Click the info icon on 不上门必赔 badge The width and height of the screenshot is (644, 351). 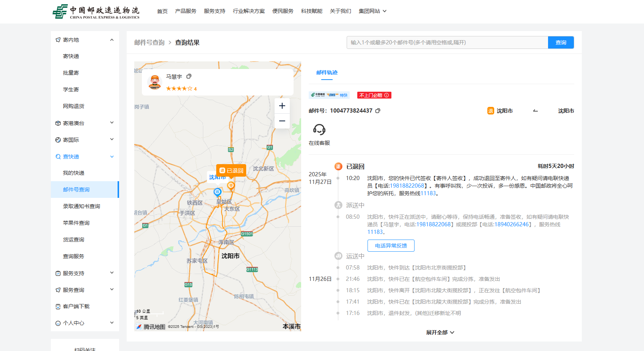click(386, 95)
